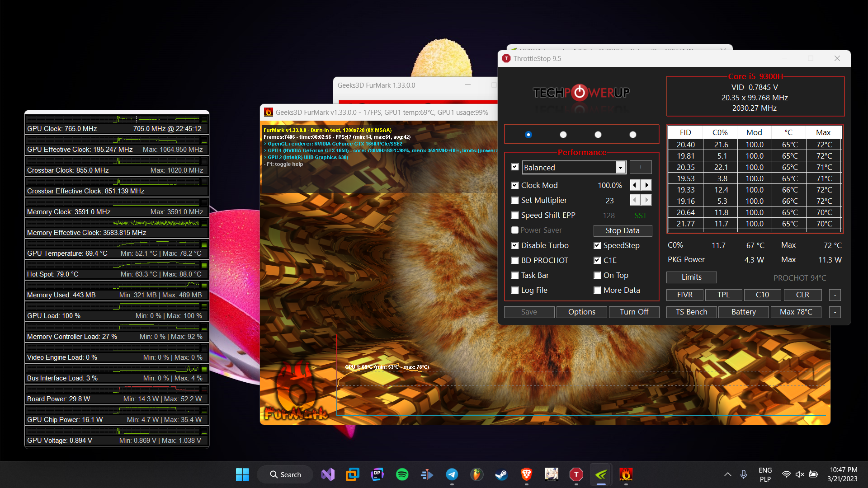
Task: Click the FurMark title bar flame icon
Action: click(269, 113)
